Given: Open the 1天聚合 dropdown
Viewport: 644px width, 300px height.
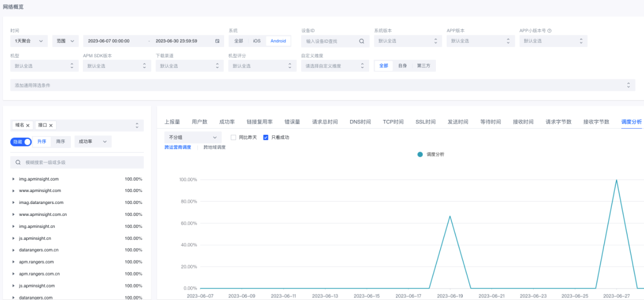Looking at the screenshot, I should click(29, 41).
